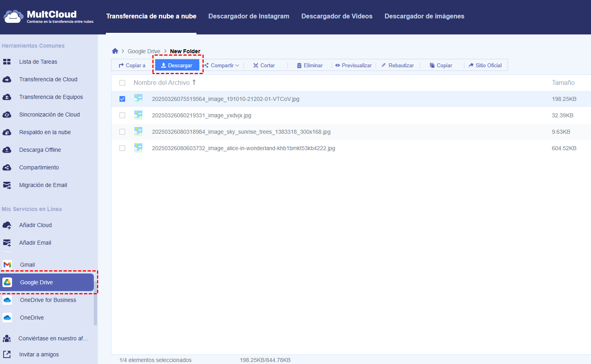
Task: Click image icon of the VTCoV.jpg file
Action: click(138, 99)
